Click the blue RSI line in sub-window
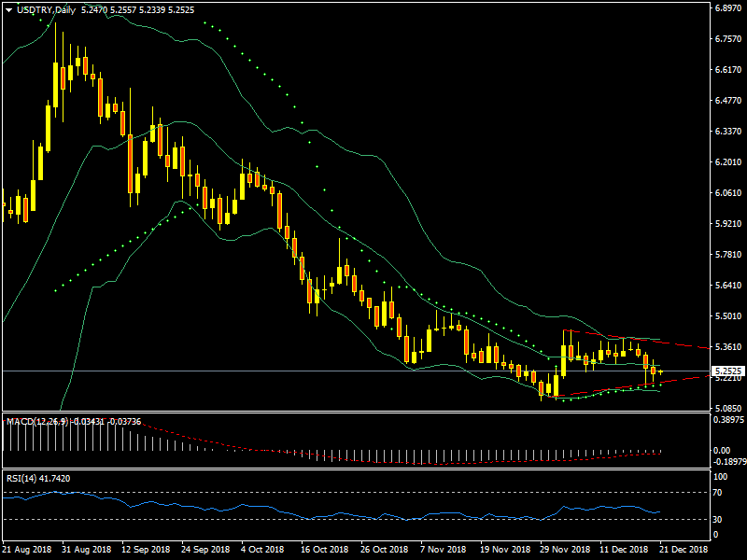 coord(280,512)
